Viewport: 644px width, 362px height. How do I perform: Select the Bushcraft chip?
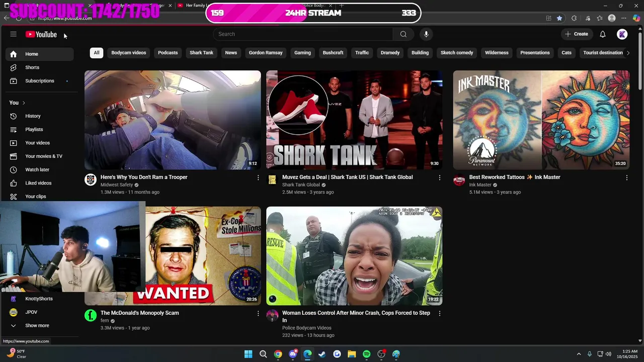pos(333,53)
